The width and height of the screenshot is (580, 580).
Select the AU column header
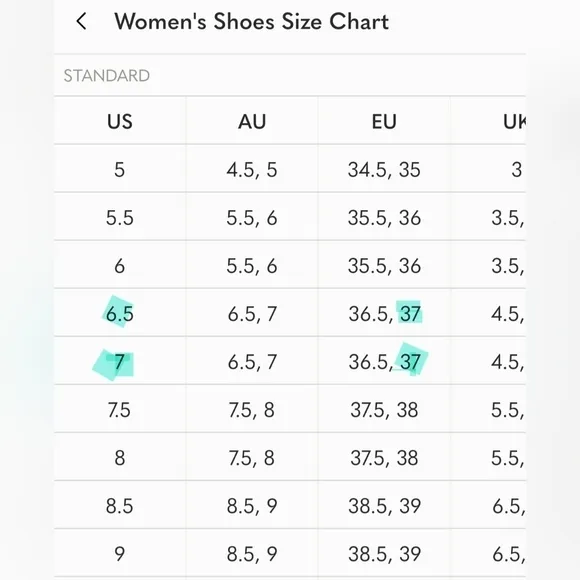point(252,121)
